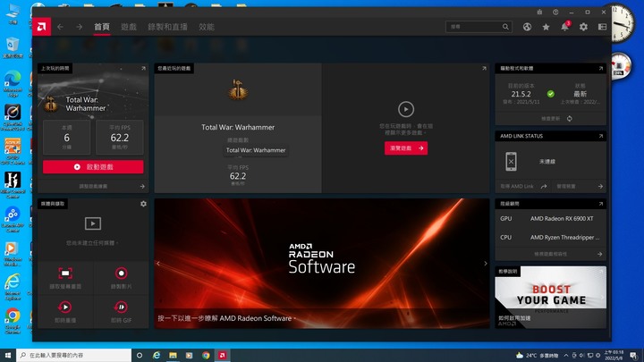The width and height of the screenshot is (644, 362).
Task: Expand the driver and software panel
Action: point(600,69)
